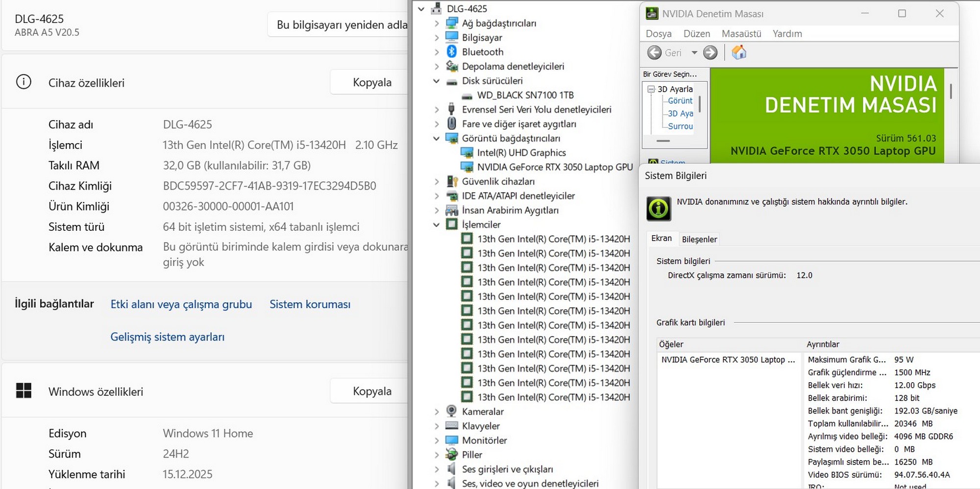This screenshot has width=980, height=489.
Task: Collapse the 3D Ayarla tree node
Action: [651, 89]
